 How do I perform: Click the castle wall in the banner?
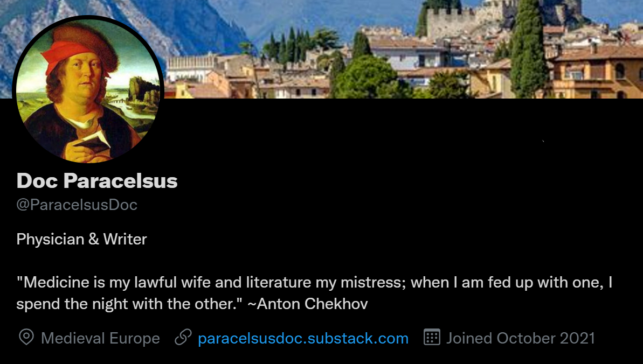464,23
